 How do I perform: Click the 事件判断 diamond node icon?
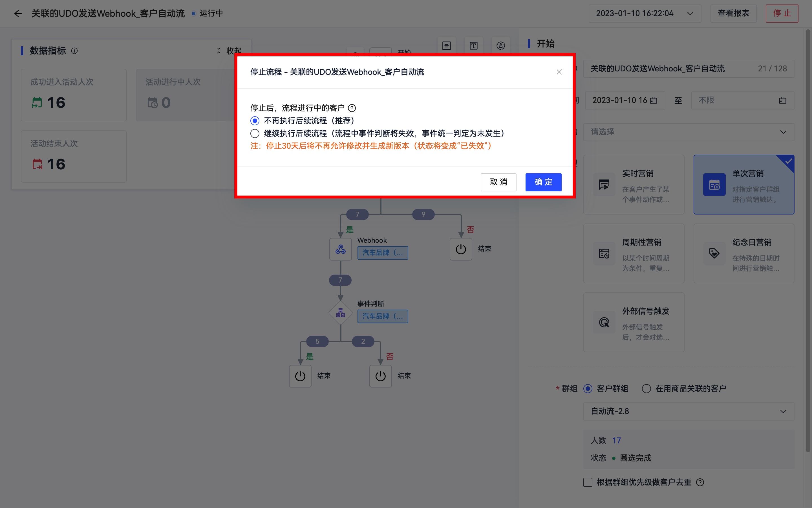341,313
